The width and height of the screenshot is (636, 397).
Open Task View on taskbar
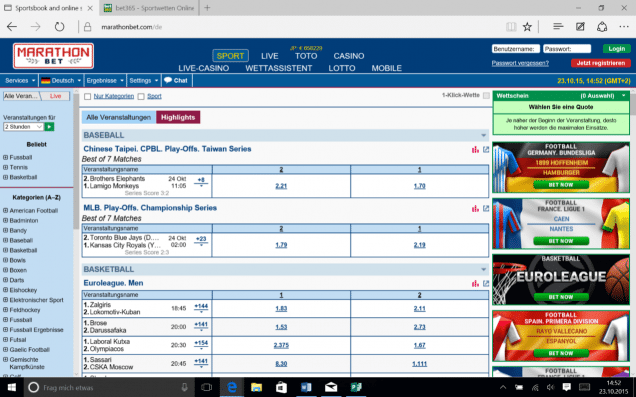(x=206, y=387)
